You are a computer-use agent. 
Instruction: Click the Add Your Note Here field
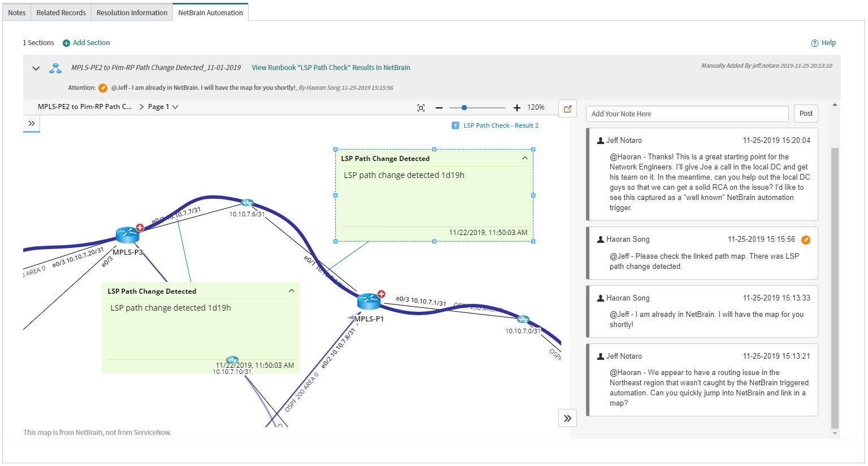687,114
